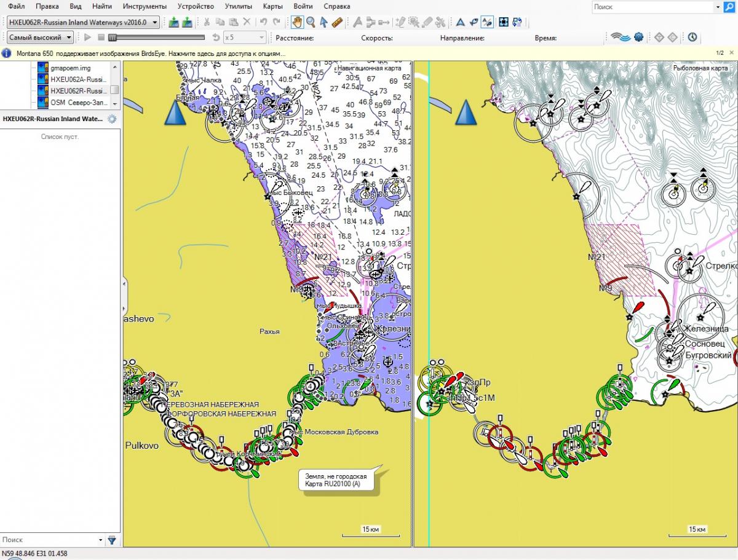
Task: Pick the Measure ruler tool
Action: (336, 22)
